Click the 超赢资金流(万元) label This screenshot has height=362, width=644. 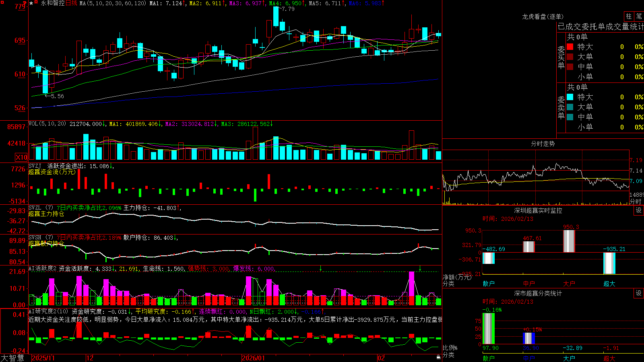coord(52,172)
